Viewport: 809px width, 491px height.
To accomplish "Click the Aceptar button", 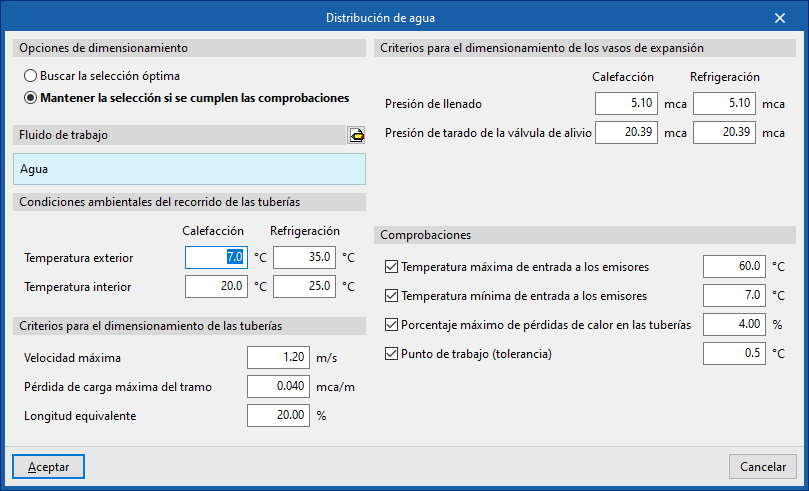I will 48,467.
